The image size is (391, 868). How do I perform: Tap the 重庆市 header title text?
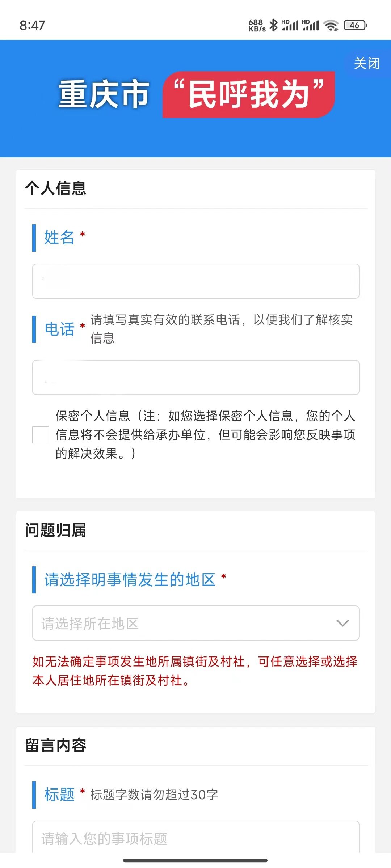tap(104, 95)
